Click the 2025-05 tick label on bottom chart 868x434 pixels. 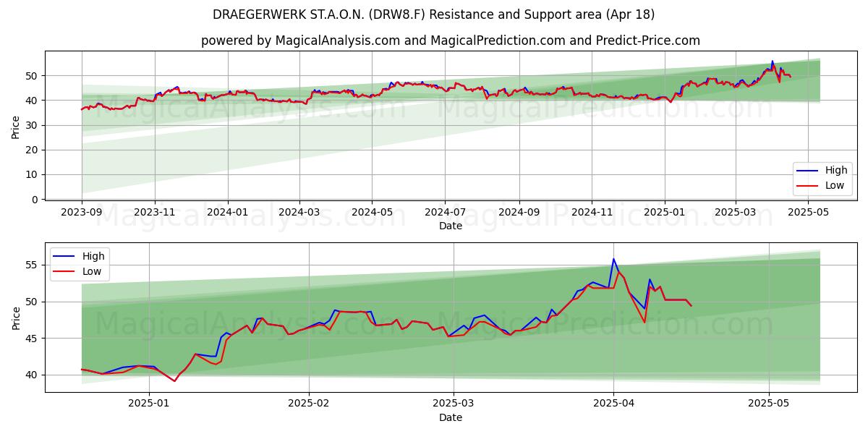[769, 405]
